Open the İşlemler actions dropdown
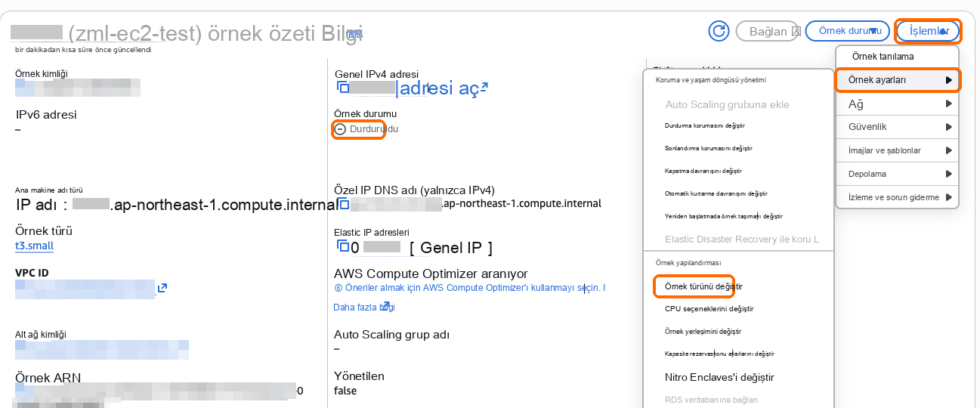 928,31
